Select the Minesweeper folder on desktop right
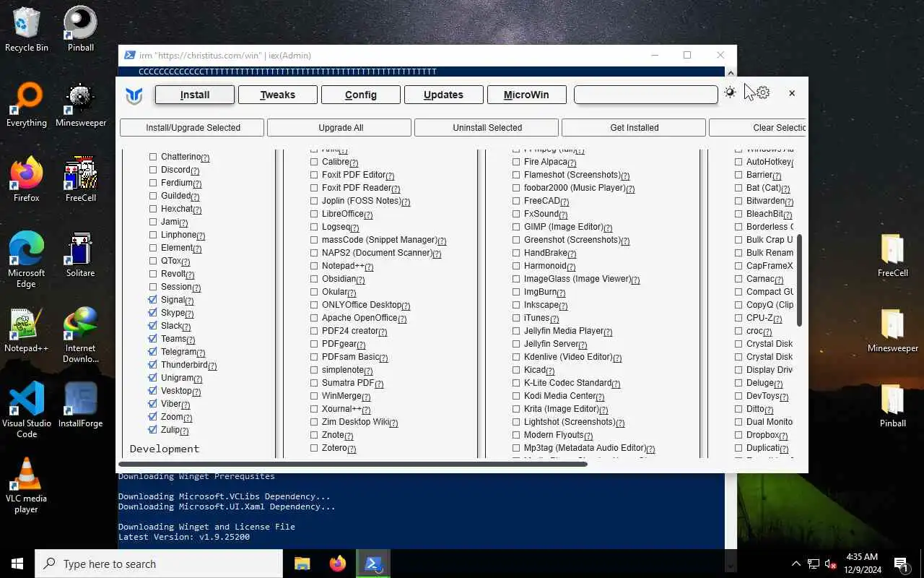Screen dimensions: 924x578 [x=893, y=330]
